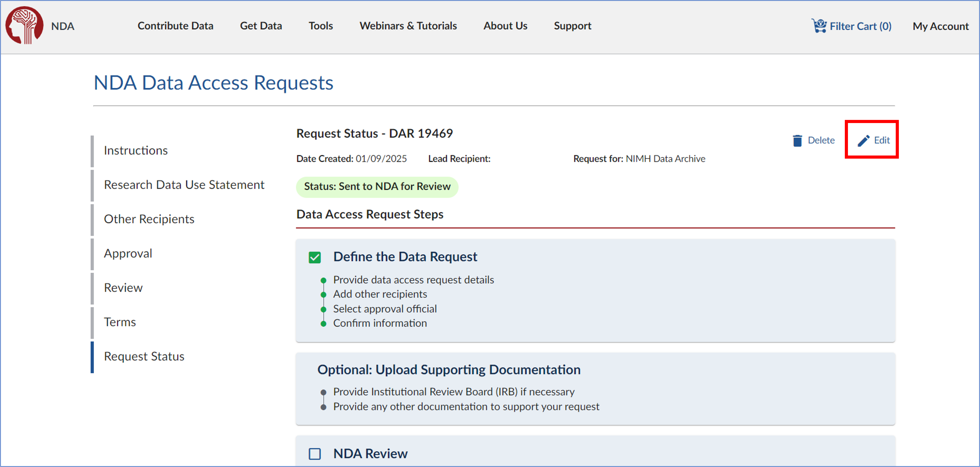Image resolution: width=980 pixels, height=467 pixels.
Task: Delete this data access request
Action: click(x=814, y=140)
